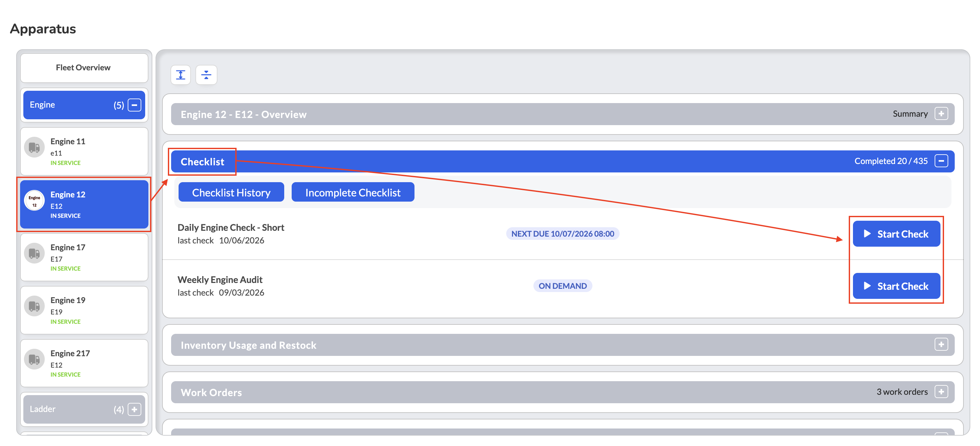Collapse the Checklist section minus icon

click(x=941, y=160)
